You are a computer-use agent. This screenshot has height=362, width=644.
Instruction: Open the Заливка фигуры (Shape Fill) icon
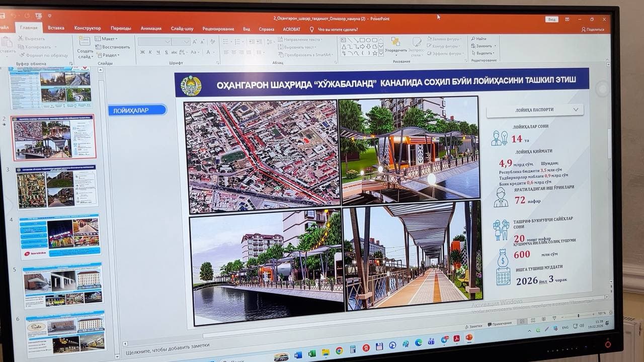pyautogui.click(x=429, y=39)
